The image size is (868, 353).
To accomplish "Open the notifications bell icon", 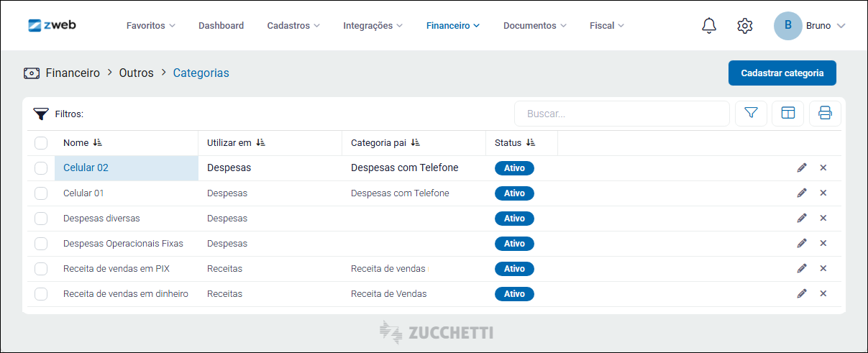I will point(709,26).
